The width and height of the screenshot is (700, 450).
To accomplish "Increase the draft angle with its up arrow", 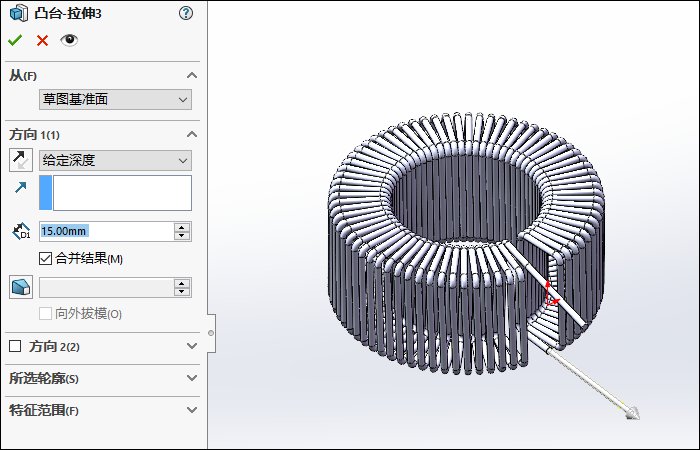I will 182,283.
